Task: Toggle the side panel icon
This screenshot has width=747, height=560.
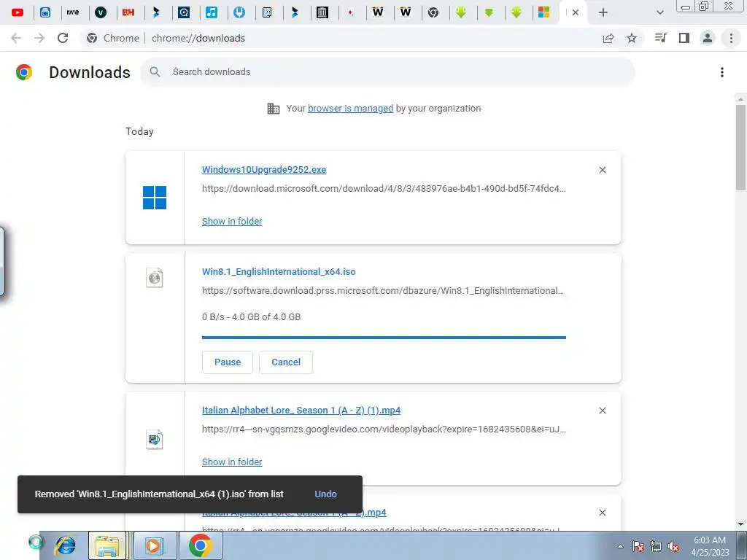Action: (x=684, y=38)
